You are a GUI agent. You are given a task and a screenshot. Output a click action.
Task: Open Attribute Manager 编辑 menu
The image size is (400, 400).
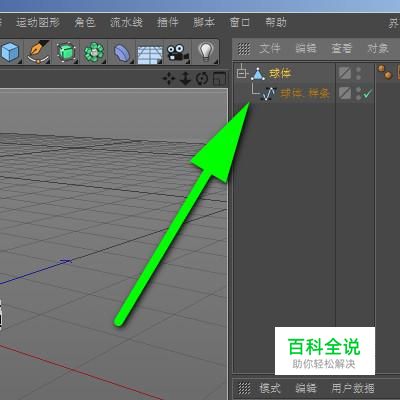click(x=306, y=388)
